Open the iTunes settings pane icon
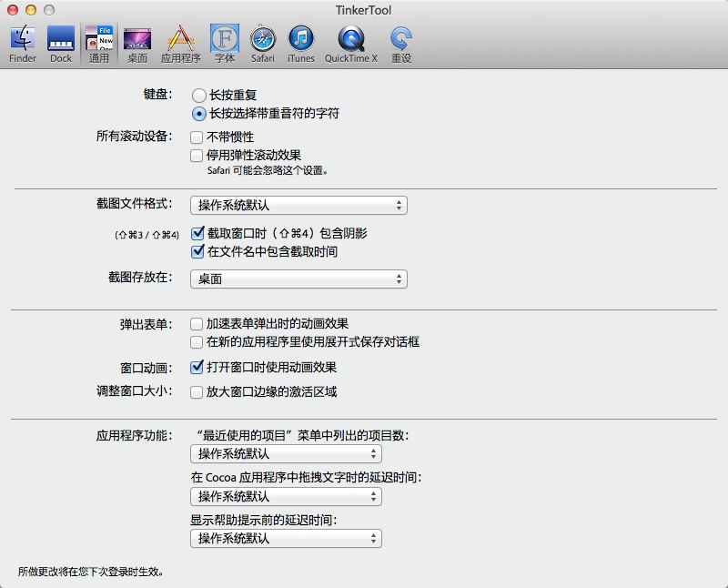This screenshot has width=728, height=588. (x=301, y=44)
